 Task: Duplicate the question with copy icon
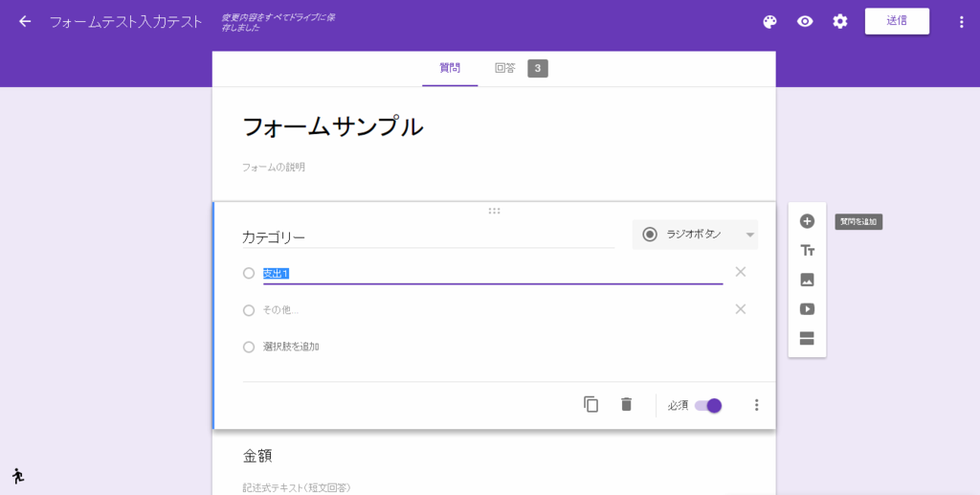(x=590, y=404)
